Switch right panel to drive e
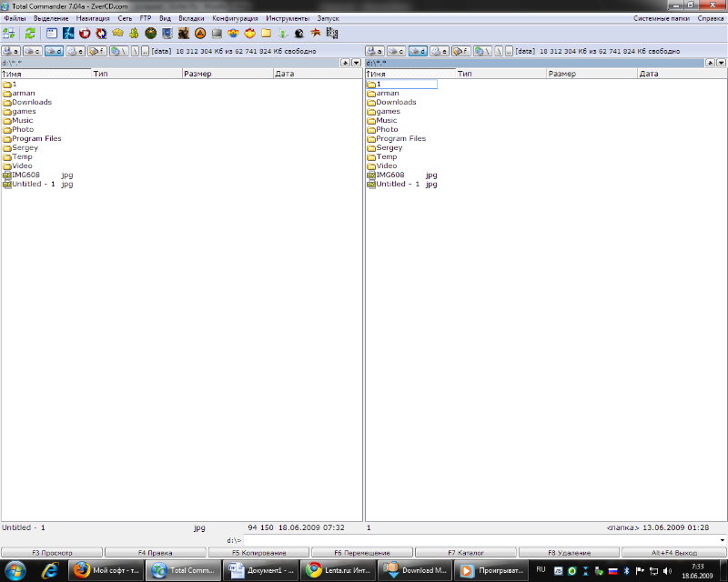 pyautogui.click(x=439, y=52)
